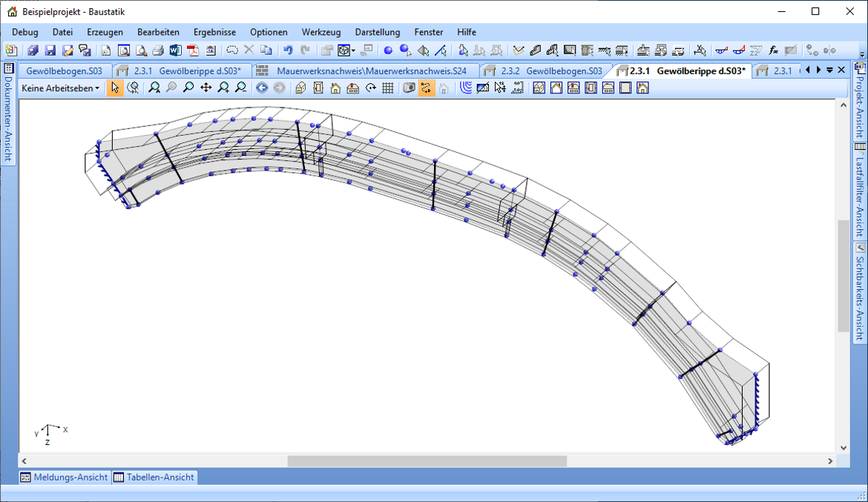Select the Pan (four-arrow move) tool
The image size is (868, 502).
pyautogui.click(x=206, y=88)
